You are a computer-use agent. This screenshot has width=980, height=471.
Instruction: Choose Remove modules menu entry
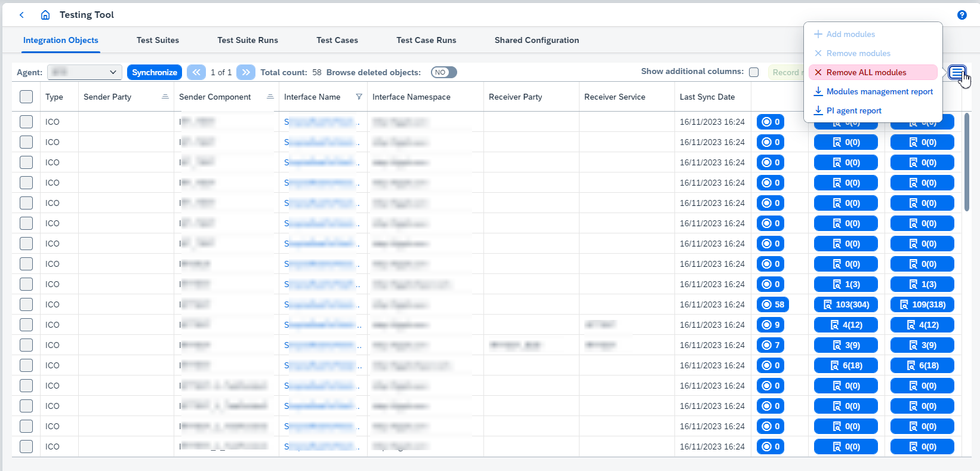click(873, 53)
